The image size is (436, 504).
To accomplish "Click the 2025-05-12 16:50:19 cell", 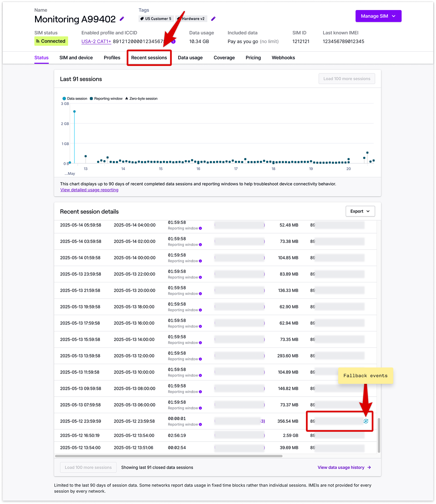I will (80, 436).
